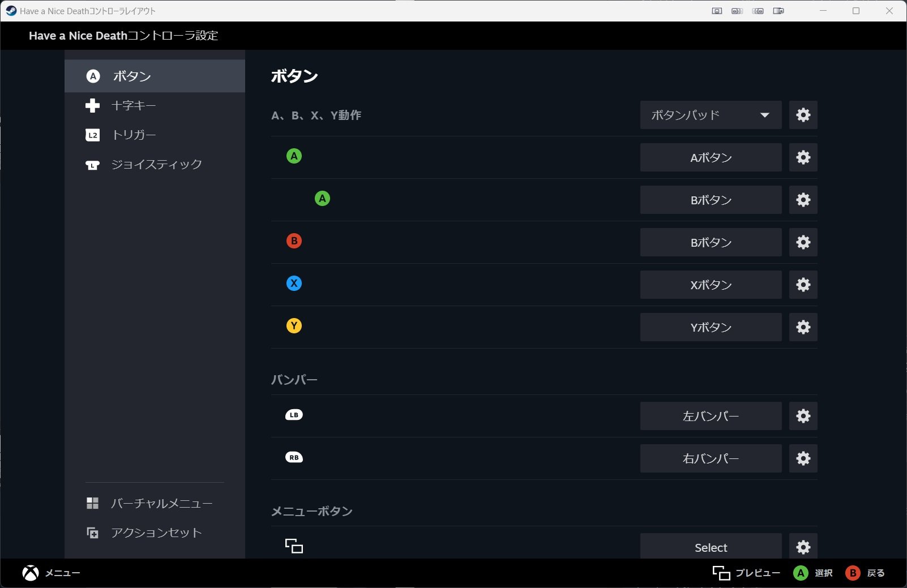Image resolution: width=907 pixels, height=588 pixels.
Task: Open gear settings for A、B、X、Y動作
Action: 803,115
